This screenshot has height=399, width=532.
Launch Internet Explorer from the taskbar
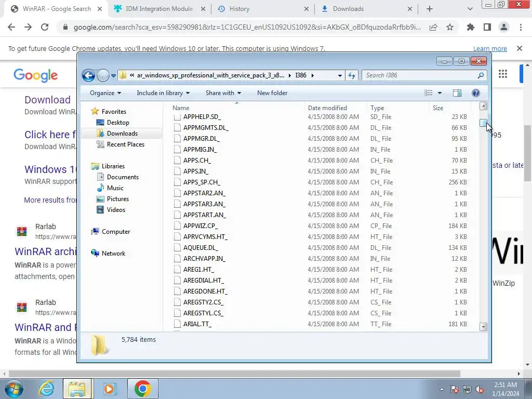(x=46, y=389)
